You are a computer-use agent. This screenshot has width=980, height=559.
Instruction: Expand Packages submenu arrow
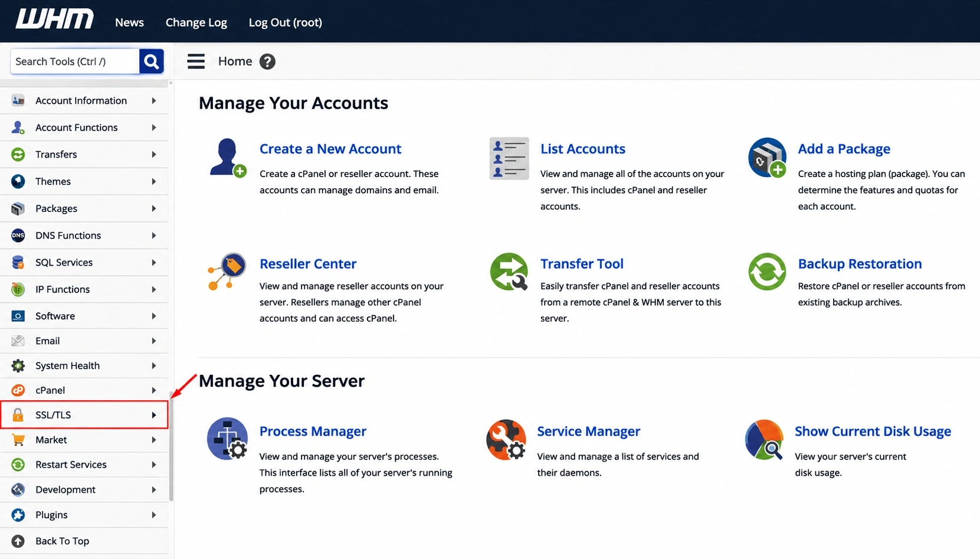(x=154, y=208)
